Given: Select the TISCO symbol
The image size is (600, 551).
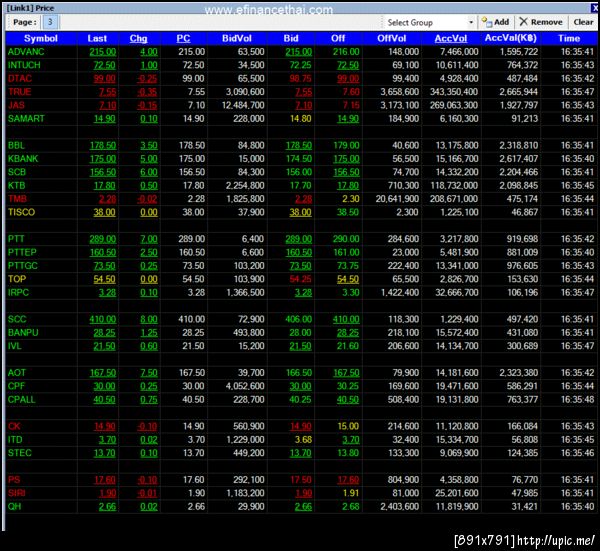Looking at the screenshot, I should [21, 212].
